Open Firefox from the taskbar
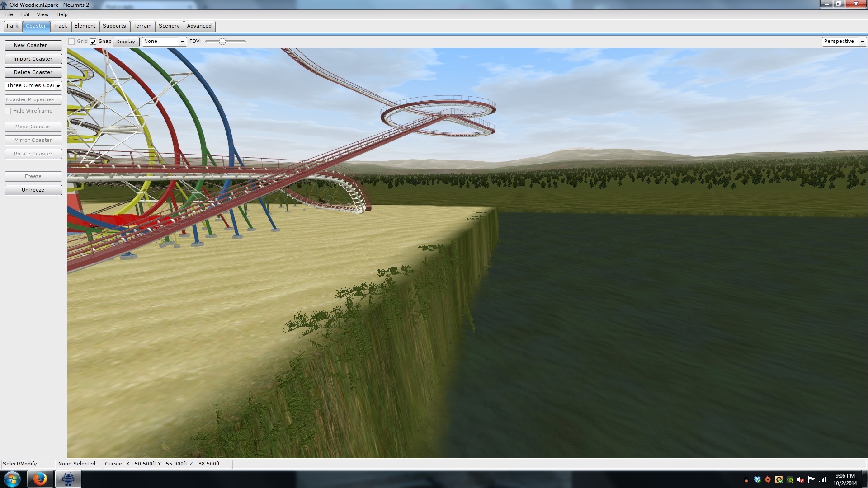 pyautogui.click(x=40, y=479)
